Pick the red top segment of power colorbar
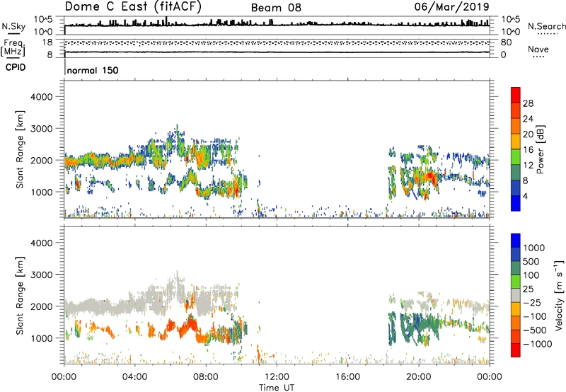 pyautogui.click(x=516, y=95)
